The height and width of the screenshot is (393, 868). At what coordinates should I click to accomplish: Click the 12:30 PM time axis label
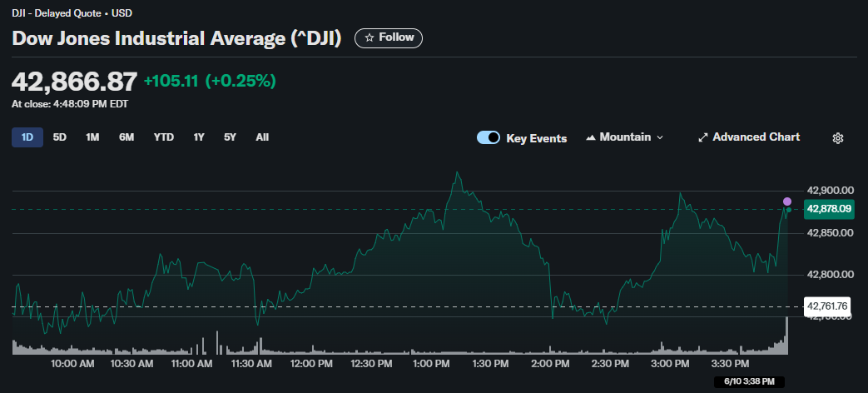pos(370,364)
